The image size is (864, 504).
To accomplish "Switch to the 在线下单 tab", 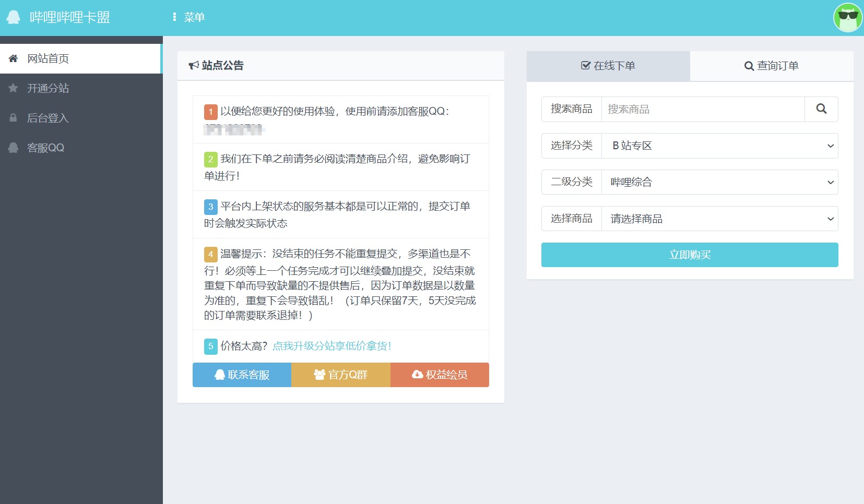I will pyautogui.click(x=608, y=66).
